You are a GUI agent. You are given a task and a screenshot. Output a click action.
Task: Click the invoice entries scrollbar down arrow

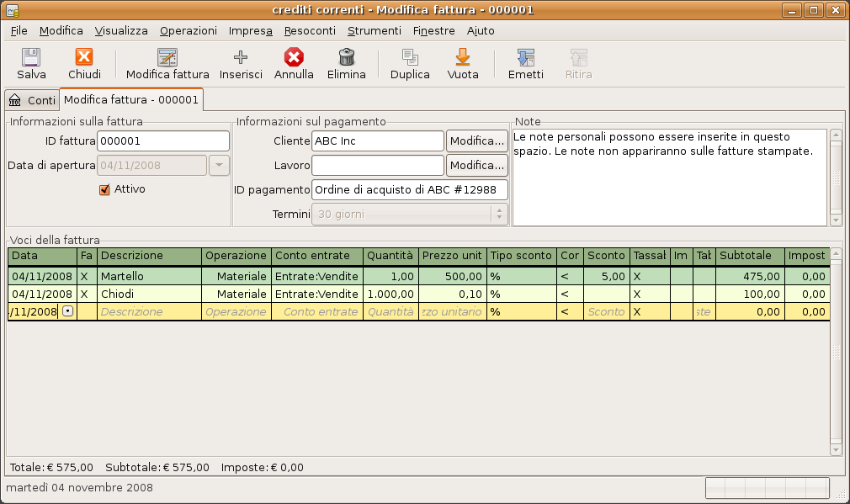[x=836, y=450]
